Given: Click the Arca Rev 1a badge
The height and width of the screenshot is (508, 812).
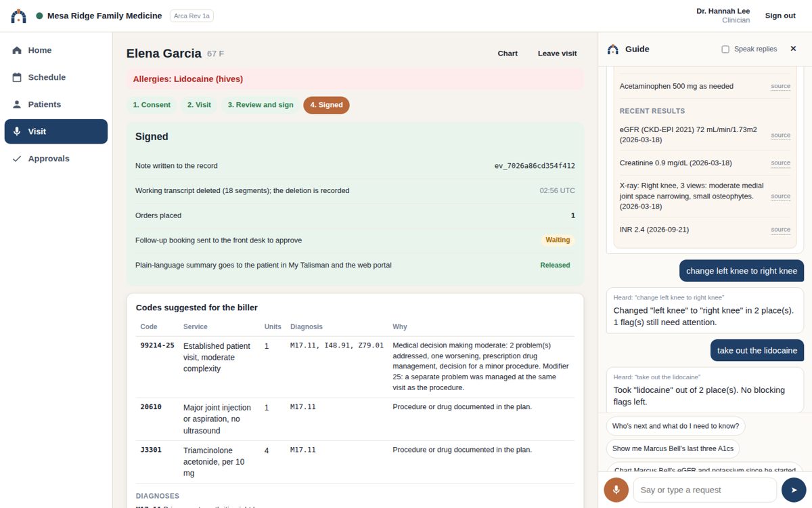Looking at the screenshot, I should click(x=191, y=16).
